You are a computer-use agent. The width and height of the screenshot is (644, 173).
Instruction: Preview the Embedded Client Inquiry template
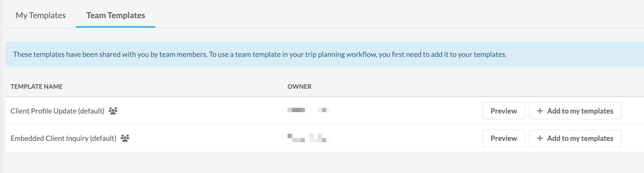pos(504,138)
